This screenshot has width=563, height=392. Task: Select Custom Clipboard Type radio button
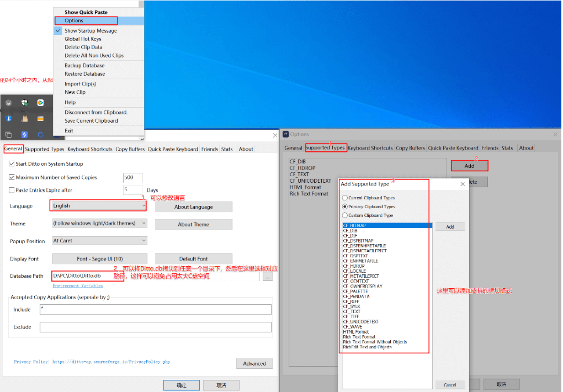click(345, 215)
